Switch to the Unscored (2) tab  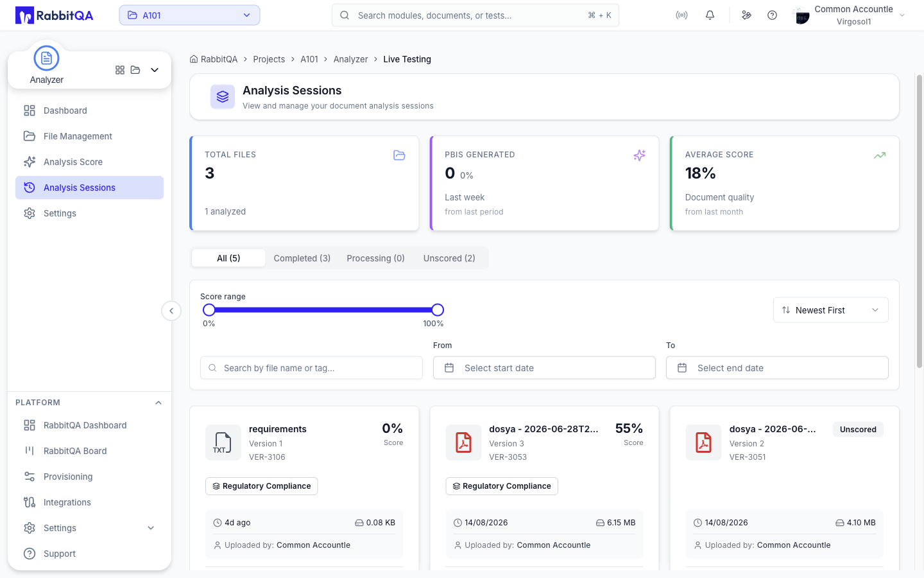point(449,258)
